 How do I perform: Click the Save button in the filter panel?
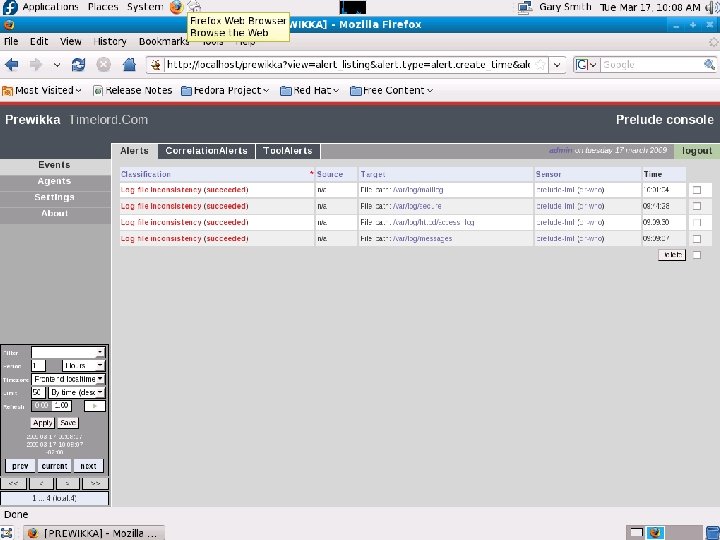click(x=68, y=422)
